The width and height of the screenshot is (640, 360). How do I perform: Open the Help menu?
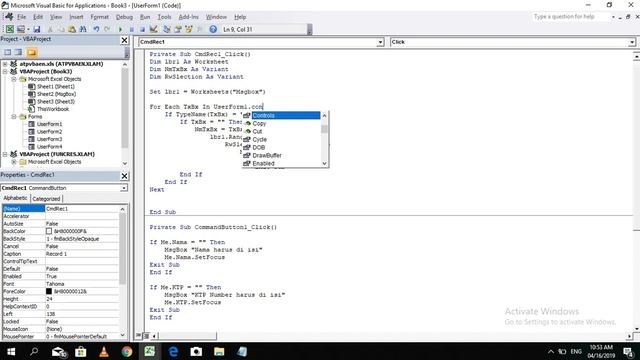click(240, 17)
